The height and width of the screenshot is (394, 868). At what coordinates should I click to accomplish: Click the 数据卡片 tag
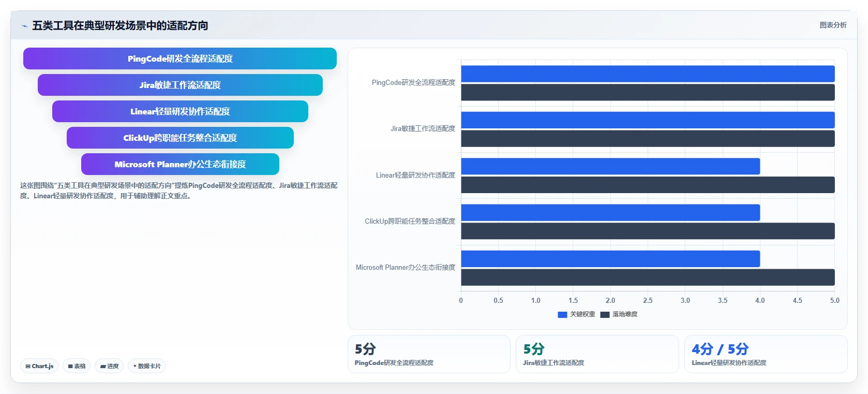[147, 366]
